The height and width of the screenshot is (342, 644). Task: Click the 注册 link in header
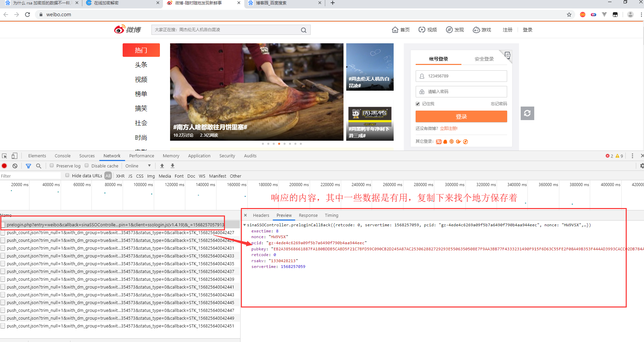tap(507, 30)
